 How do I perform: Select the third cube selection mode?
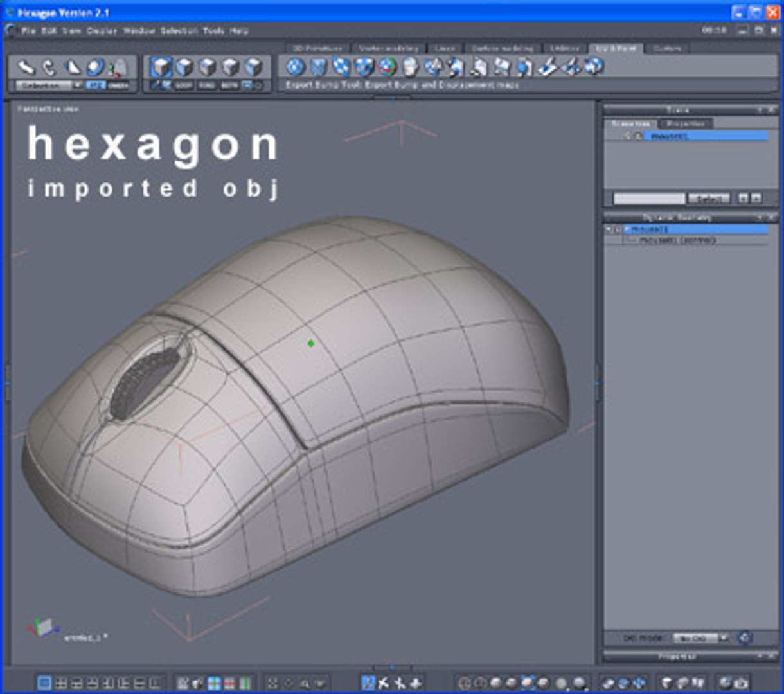pos(208,67)
